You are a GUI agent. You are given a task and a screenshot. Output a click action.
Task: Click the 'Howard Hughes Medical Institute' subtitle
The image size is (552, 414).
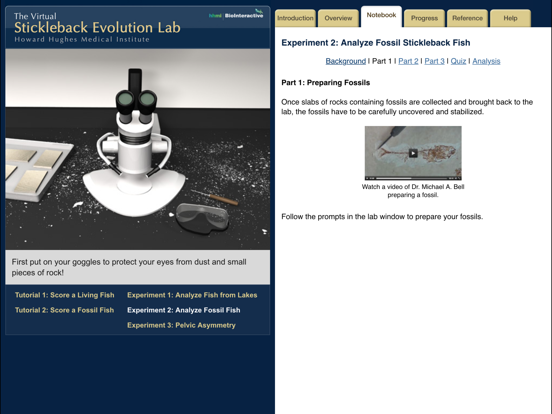pos(82,39)
